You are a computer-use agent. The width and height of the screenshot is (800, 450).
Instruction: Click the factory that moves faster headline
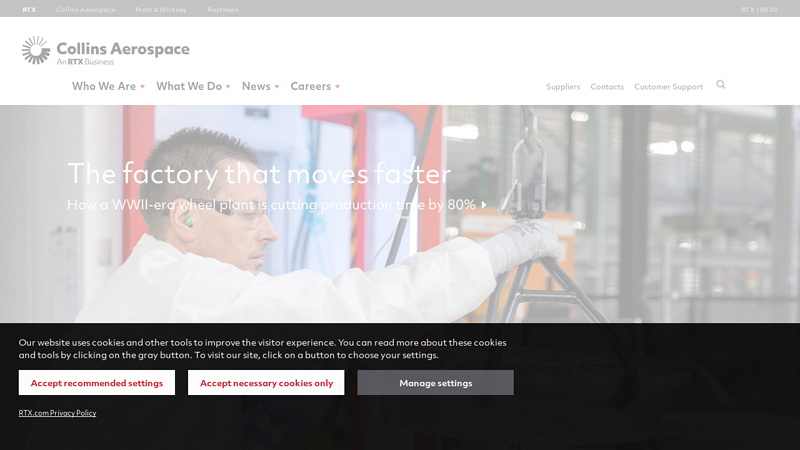259,173
